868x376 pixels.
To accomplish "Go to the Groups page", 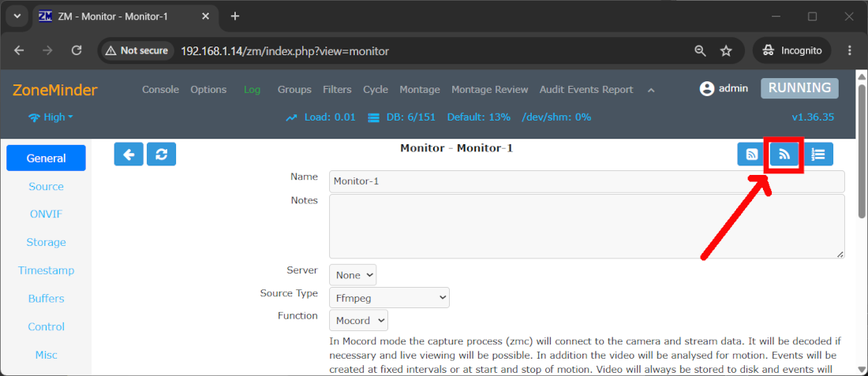I will 294,90.
